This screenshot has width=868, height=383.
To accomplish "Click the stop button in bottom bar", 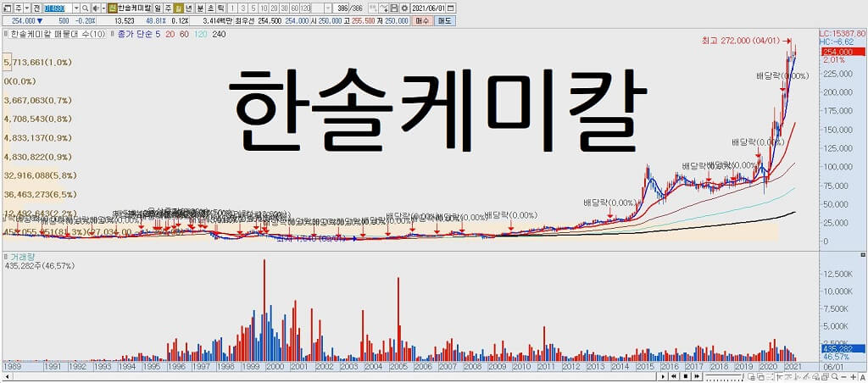I will point(685,376).
